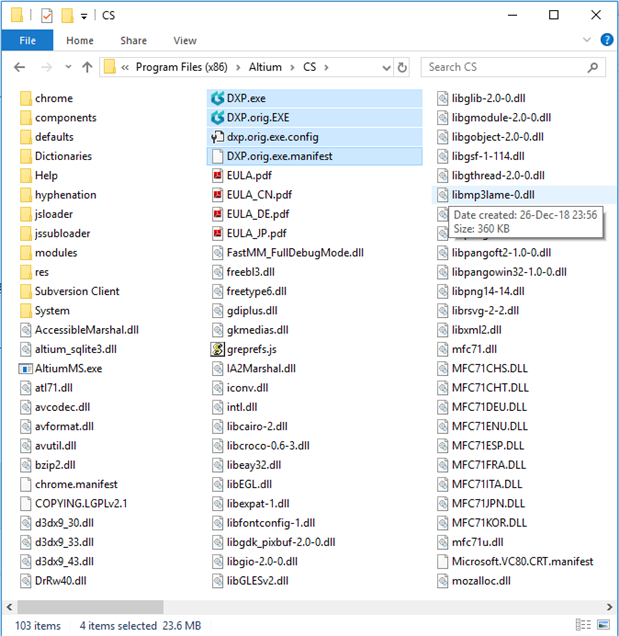
Task: Open the Customize Quick Access Toolbar dropdown
Action: point(84,16)
